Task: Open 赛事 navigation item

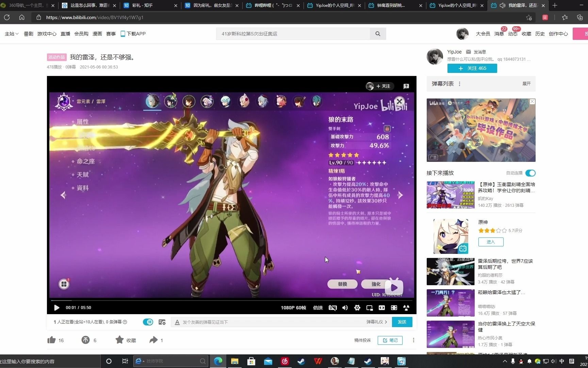Action: (x=111, y=34)
